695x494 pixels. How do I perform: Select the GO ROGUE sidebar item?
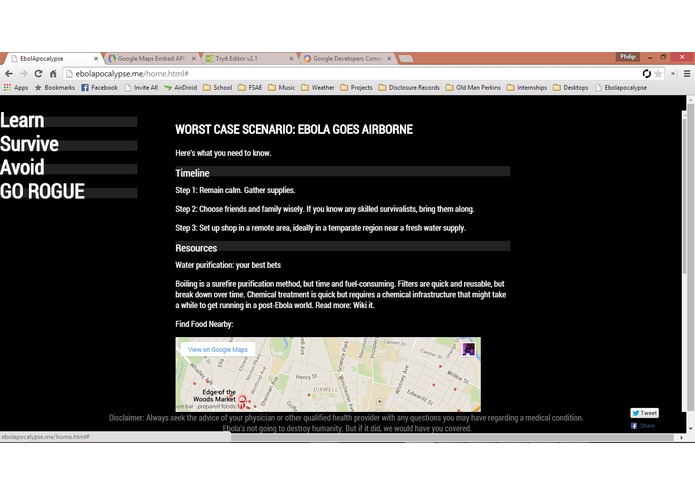click(x=42, y=191)
